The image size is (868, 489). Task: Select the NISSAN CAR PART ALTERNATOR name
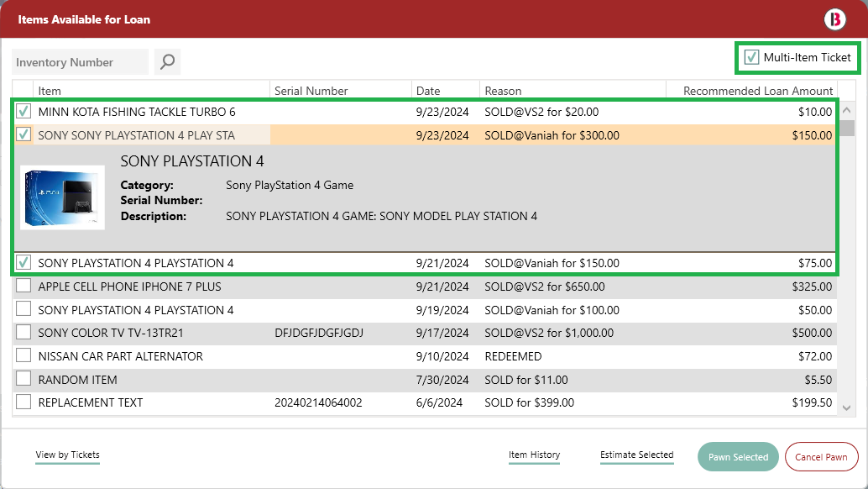coord(121,356)
